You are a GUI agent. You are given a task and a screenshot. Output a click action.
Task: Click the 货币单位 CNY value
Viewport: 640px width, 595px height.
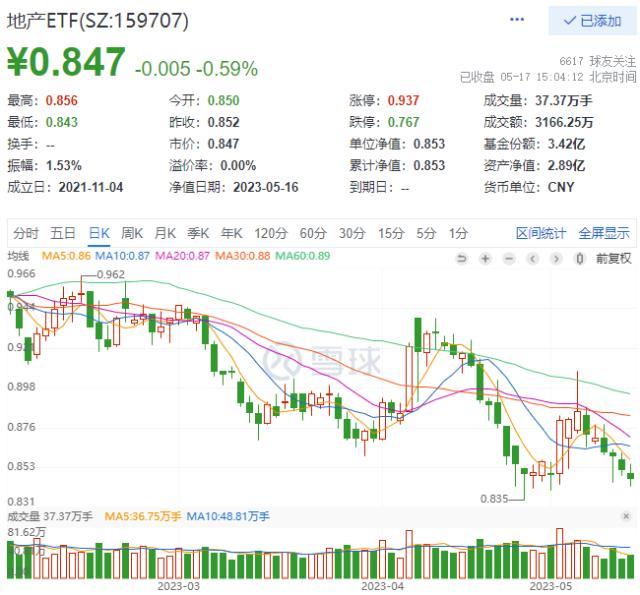[x=560, y=187]
